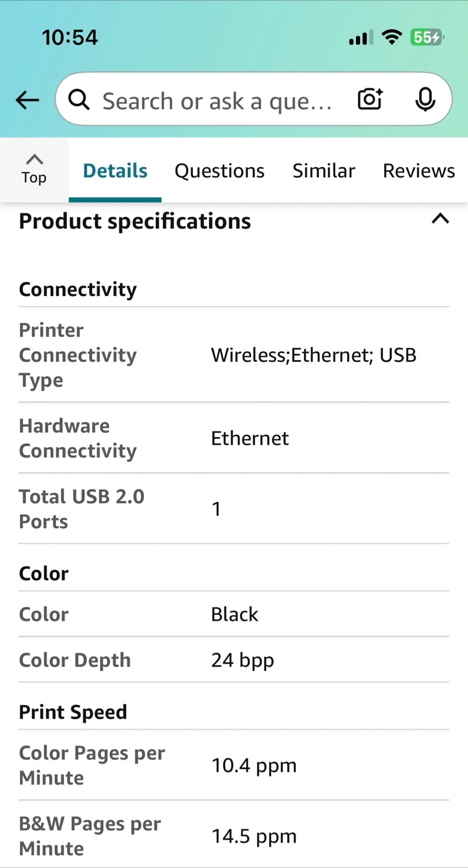Open camera lens visual search
The height and width of the screenshot is (868, 468).
[370, 99]
